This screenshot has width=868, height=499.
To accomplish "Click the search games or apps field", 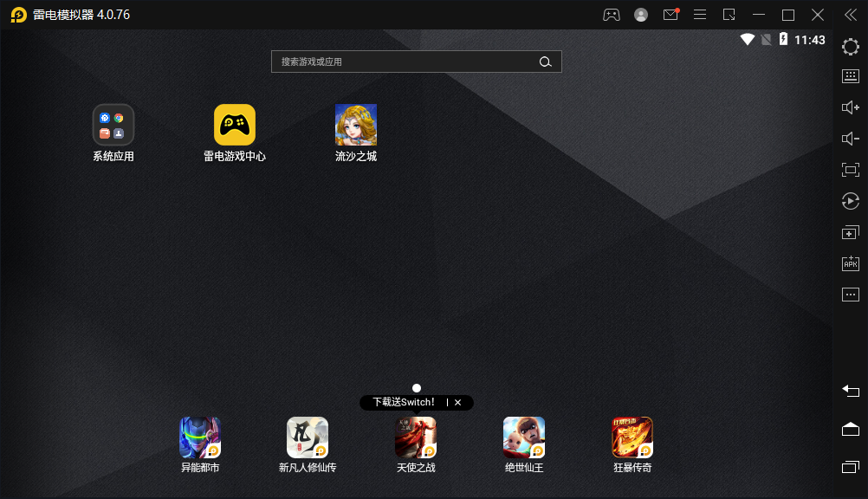I will pos(417,62).
